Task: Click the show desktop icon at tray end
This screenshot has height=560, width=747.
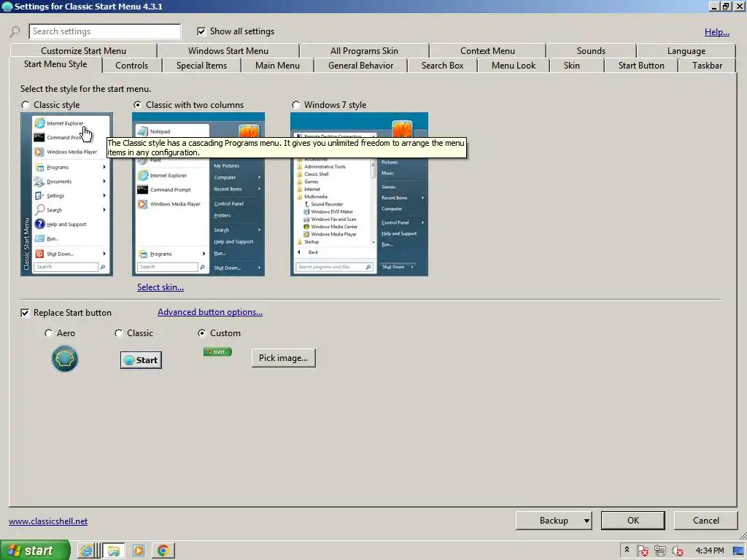Action: (x=738, y=551)
